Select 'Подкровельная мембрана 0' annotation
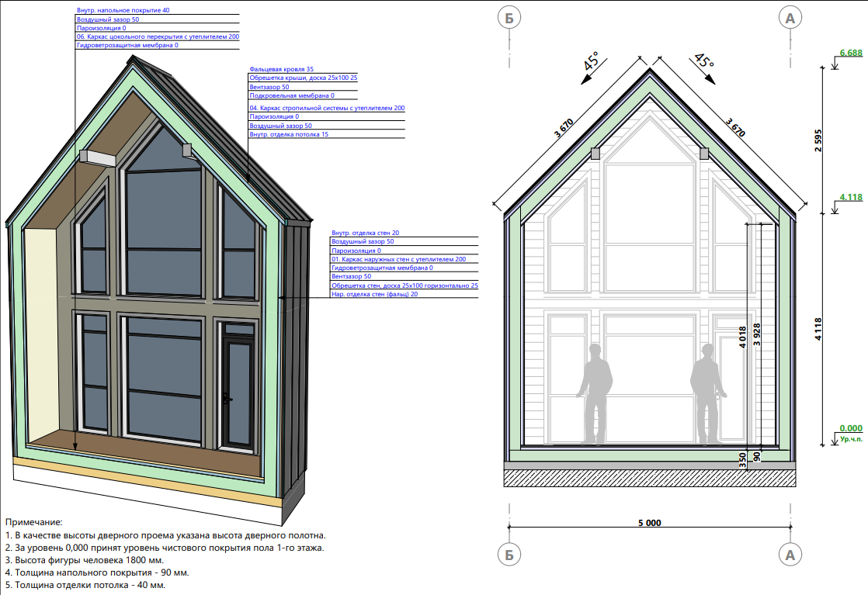Image resolution: width=868 pixels, height=595 pixels. tap(286, 95)
